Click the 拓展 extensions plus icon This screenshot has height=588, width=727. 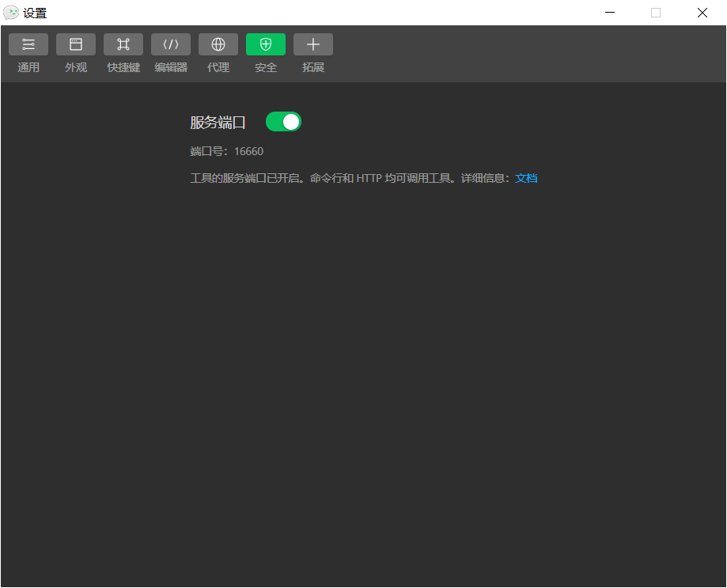(x=313, y=51)
